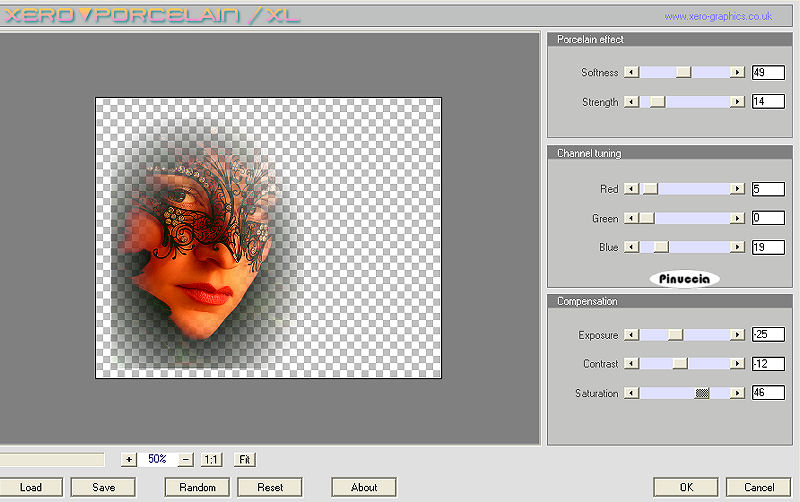Screen dimensions: 800x502
Task: Decrease Red channel with left arrow
Action: click(x=632, y=189)
